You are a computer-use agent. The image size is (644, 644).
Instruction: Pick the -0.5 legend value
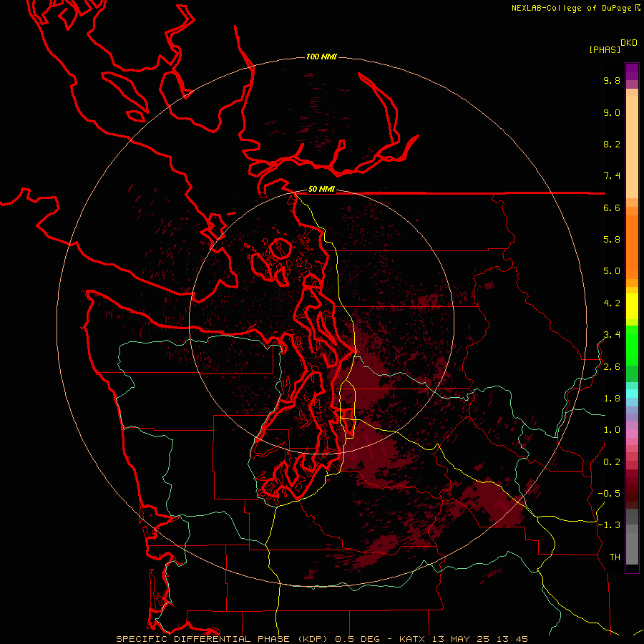click(x=609, y=494)
